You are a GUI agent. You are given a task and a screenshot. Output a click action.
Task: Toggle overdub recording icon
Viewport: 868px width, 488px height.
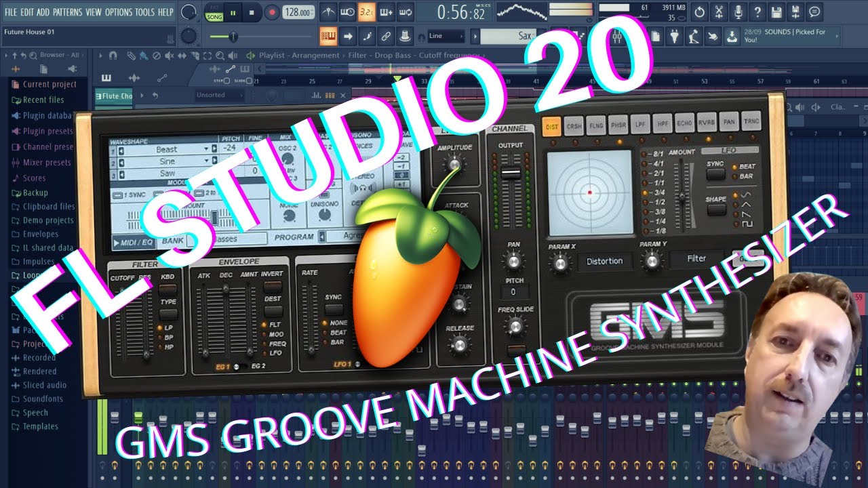(387, 12)
